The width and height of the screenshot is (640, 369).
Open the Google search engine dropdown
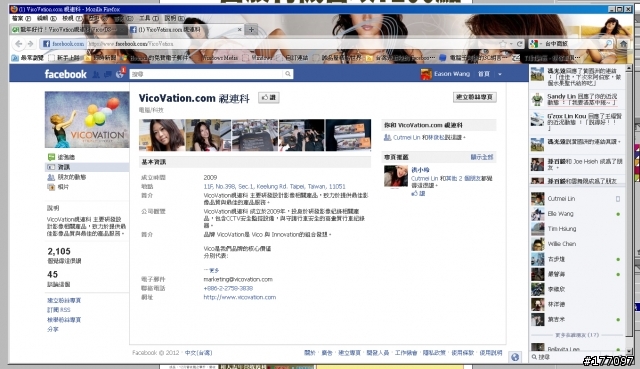click(534, 44)
